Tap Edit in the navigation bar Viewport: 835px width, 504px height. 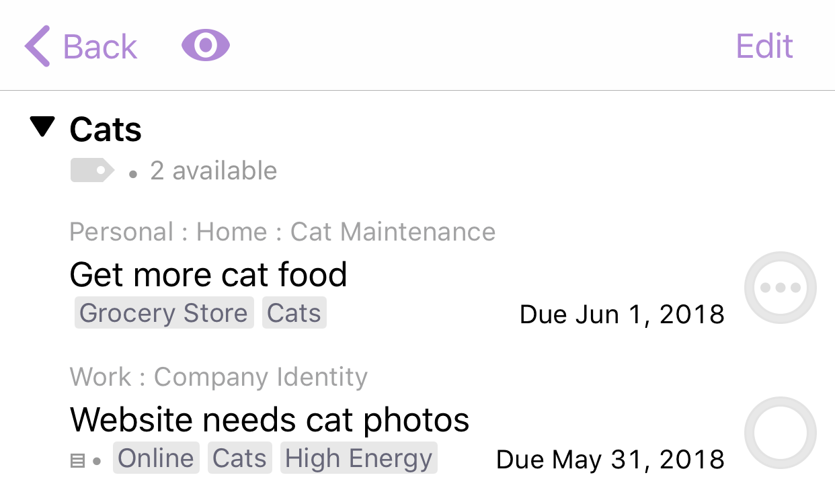click(x=764, y=46)
